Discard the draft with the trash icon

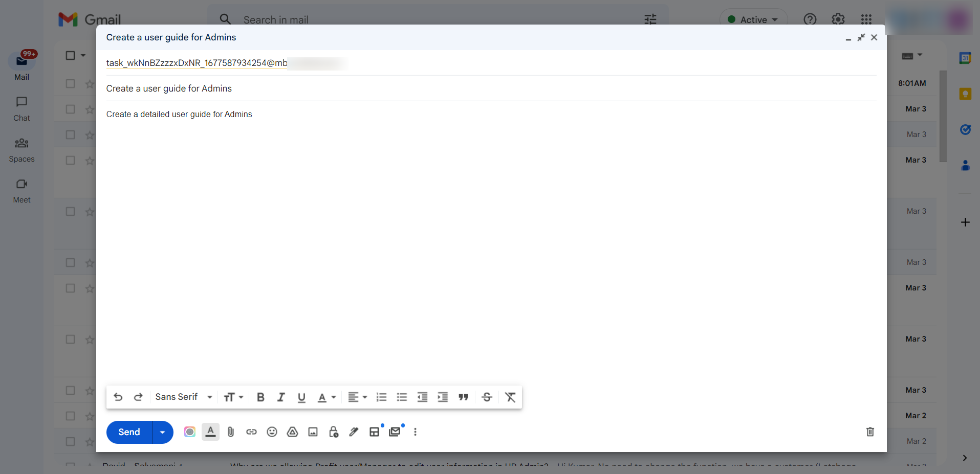(x=869, y=432)
